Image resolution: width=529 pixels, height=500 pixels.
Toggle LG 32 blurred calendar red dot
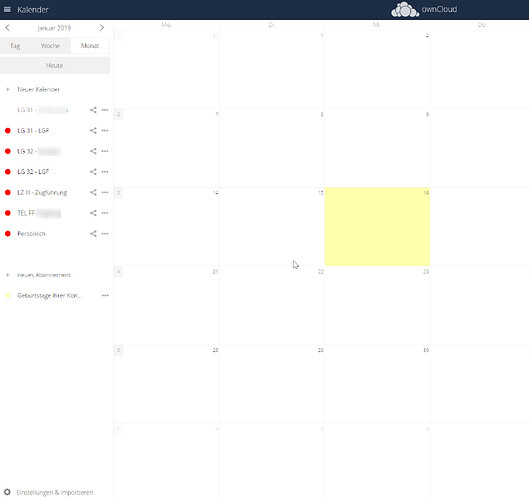tap(8, 151)
